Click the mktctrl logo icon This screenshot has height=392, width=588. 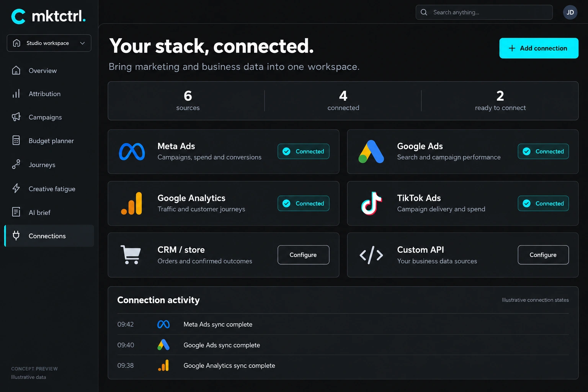[x=18, y=16]
